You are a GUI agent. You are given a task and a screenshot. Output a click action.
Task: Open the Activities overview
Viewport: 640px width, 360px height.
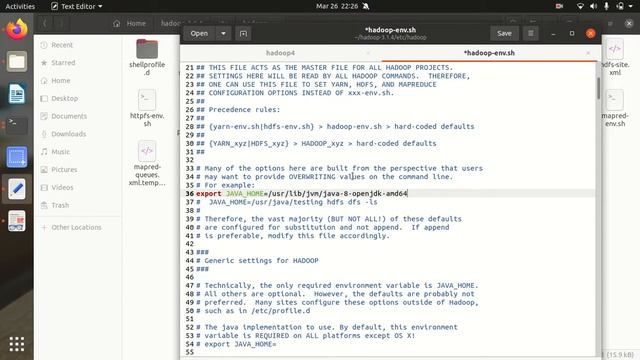pos(20,6)
